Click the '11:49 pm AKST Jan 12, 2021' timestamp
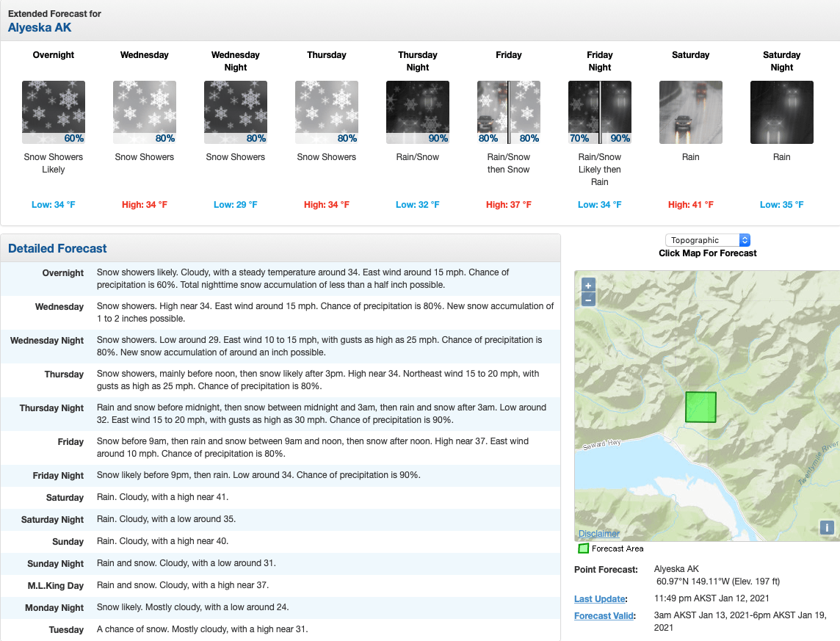 point(712,598)
